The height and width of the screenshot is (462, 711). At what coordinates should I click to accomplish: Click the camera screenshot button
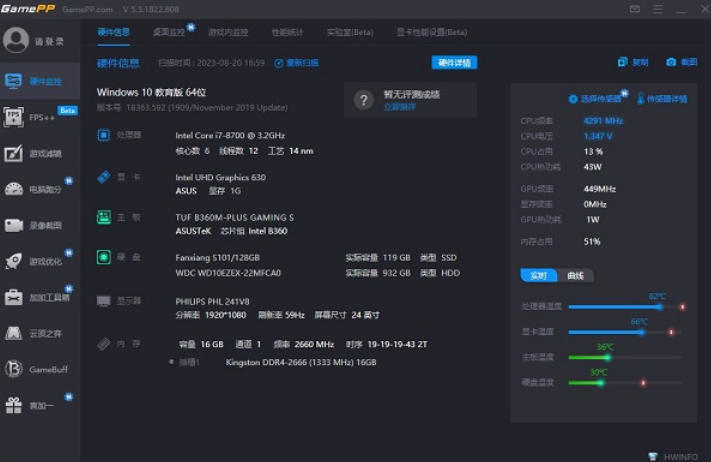682,62
